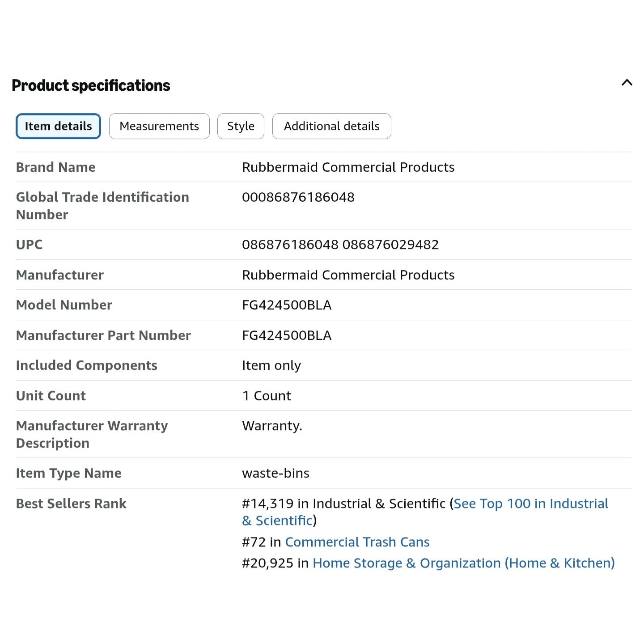Open See Top 100 in Industrial link
This screenshot has width=644, height=644.
[x=531, y=504]
